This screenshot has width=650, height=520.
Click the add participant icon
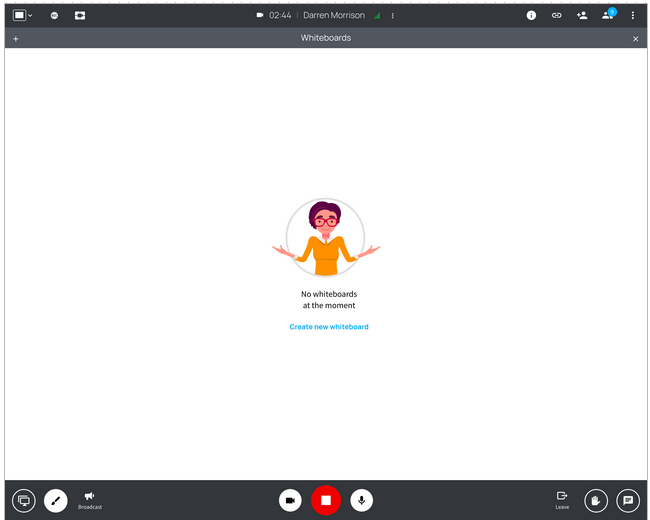click(582, 15)
